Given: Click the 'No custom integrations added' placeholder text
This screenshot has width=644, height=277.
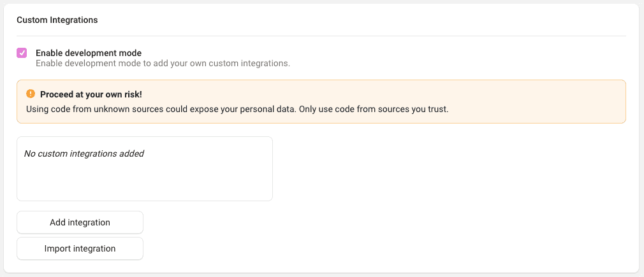Looking at the screenshot, I should [84, 154].
